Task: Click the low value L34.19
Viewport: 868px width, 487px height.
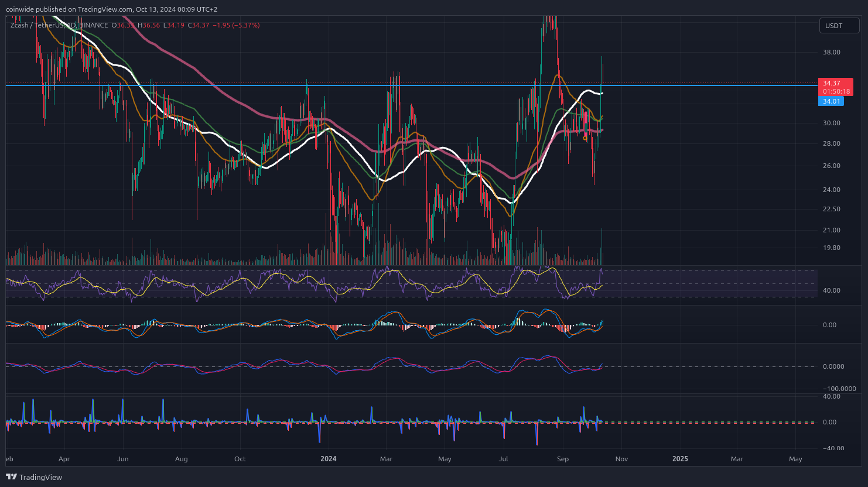Action: point(173,25)
